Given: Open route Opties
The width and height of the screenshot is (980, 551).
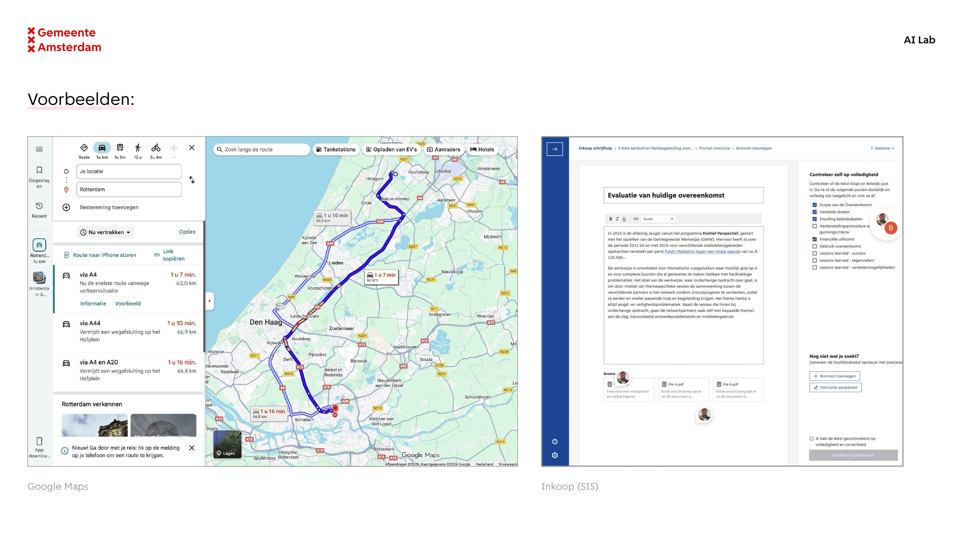Looking at the screenshot, I should [187, 232].
